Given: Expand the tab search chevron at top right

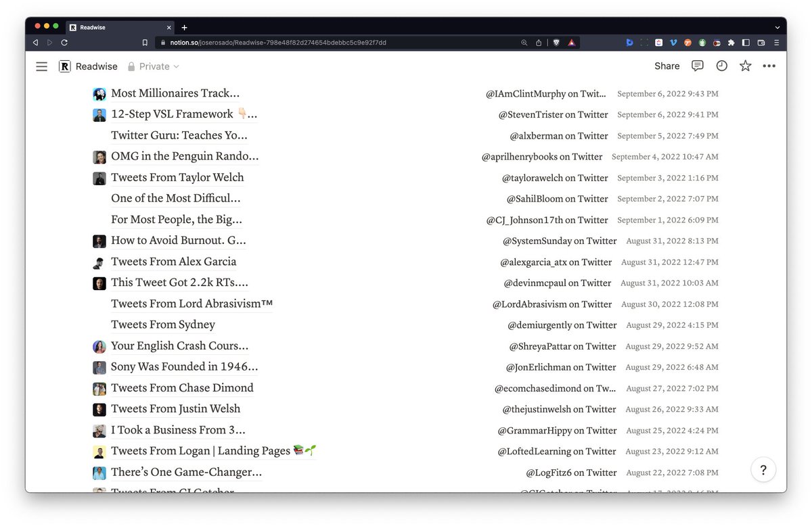Looking at the screenshot, I should (x=777, y=28).
